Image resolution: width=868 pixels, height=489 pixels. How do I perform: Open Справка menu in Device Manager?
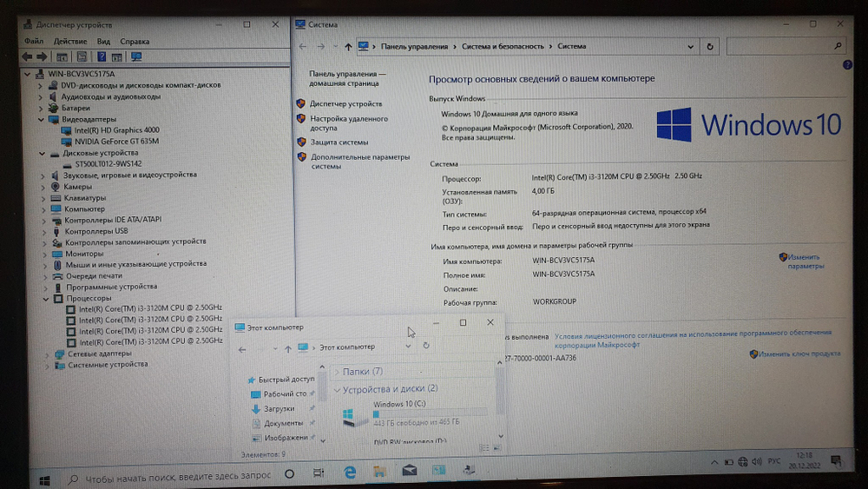point(135,41)
